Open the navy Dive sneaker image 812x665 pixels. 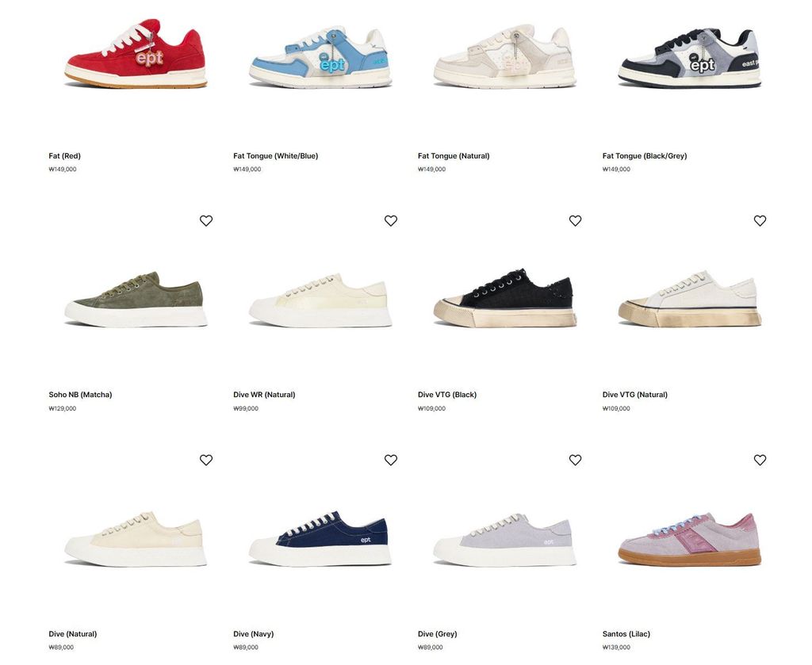pyautogui.click(x=320, y=539)
